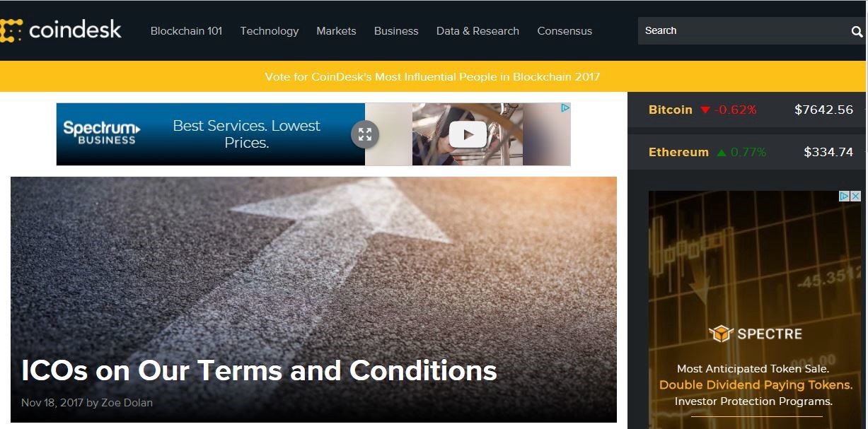The image size is (868, 429).
Task: Click the green Ethereum up arrow
Action: pyautogui.click(x=721, y=153)
